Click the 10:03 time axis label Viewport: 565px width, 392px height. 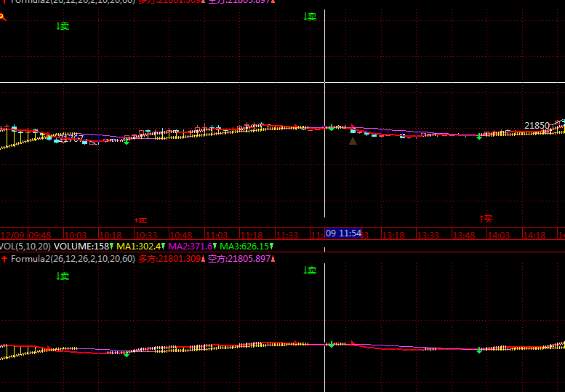[76, 235]
